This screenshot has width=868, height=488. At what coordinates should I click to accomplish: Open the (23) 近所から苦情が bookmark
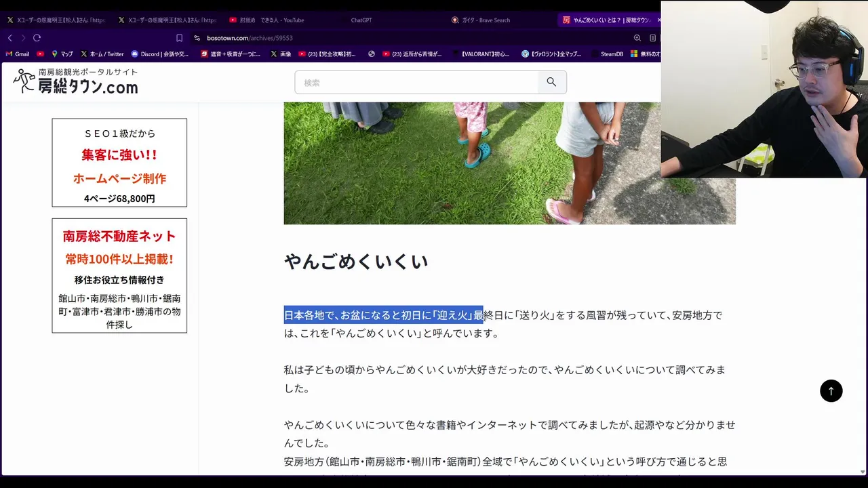click(x=412, y=54)
